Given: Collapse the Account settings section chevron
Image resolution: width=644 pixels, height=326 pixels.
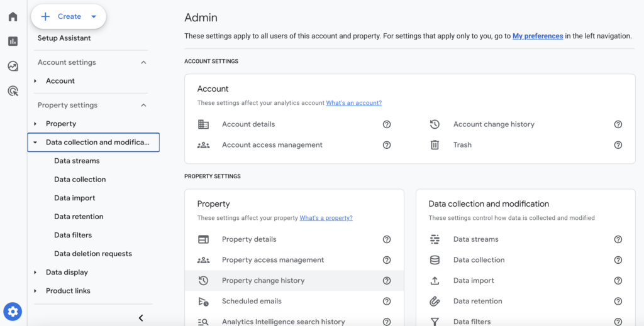Looking at the screenshot, I should pyautogui.click(x=143, y=62).
